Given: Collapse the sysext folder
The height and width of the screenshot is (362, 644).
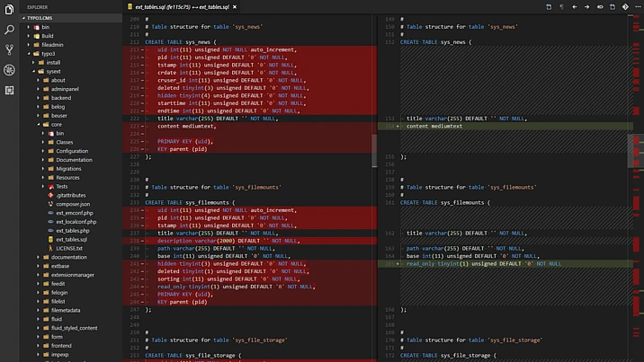Looking at the screenshot, I should point(53,71).
